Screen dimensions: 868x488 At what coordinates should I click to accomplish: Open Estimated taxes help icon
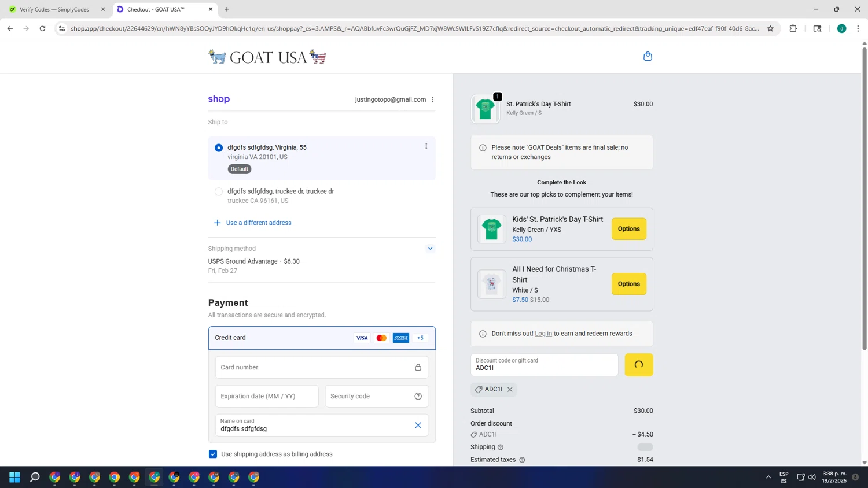click(522, 460)
